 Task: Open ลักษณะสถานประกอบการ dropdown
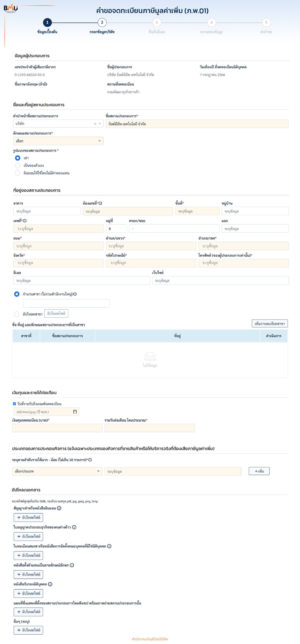58,141
